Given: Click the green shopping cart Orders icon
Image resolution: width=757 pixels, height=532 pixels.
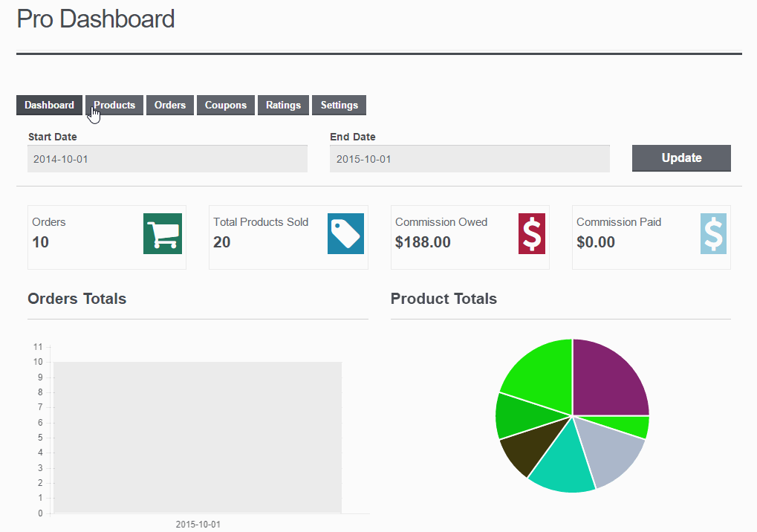Looking at the screenshot, I should pos(163,233).
